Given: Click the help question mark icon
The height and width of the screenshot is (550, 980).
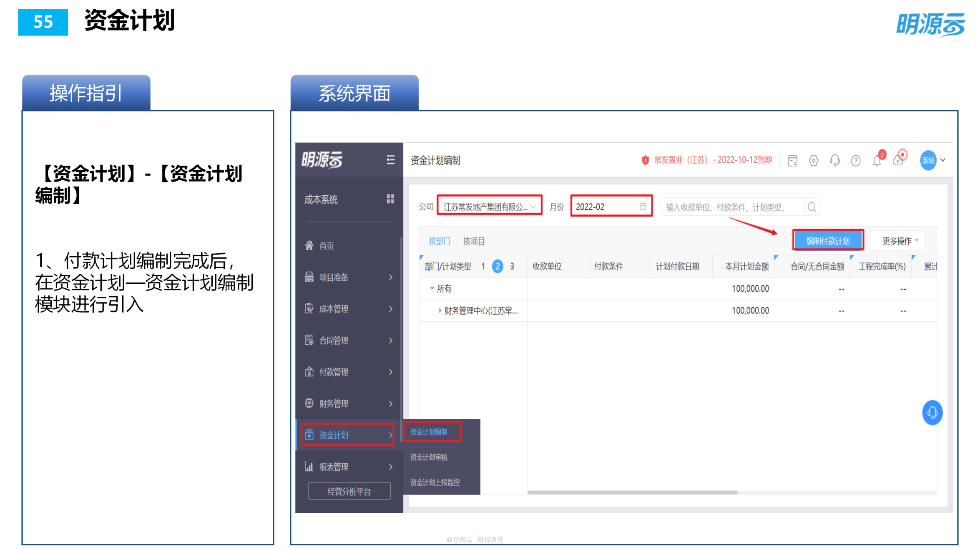Looking at the screenshot, I should (856, 160).
